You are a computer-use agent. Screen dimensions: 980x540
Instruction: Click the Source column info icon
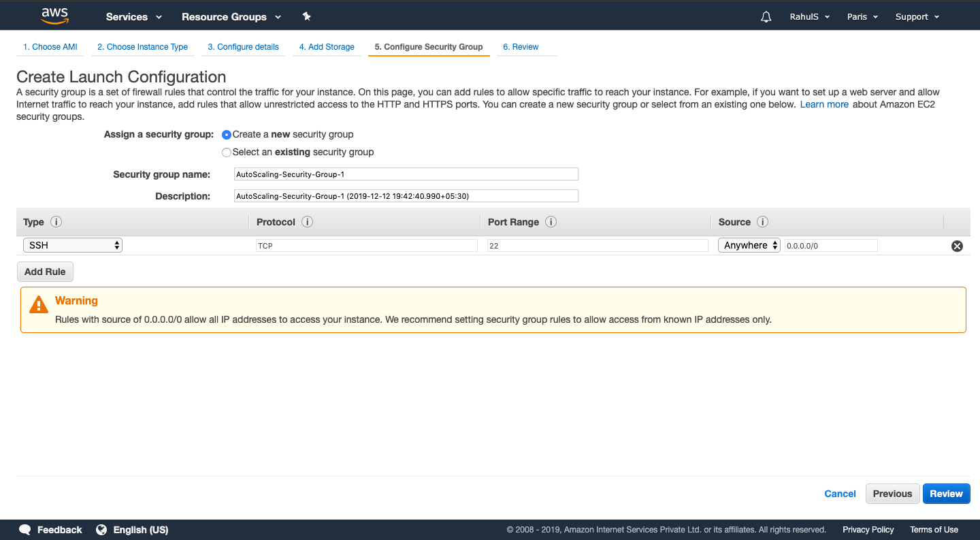point(762,221)
